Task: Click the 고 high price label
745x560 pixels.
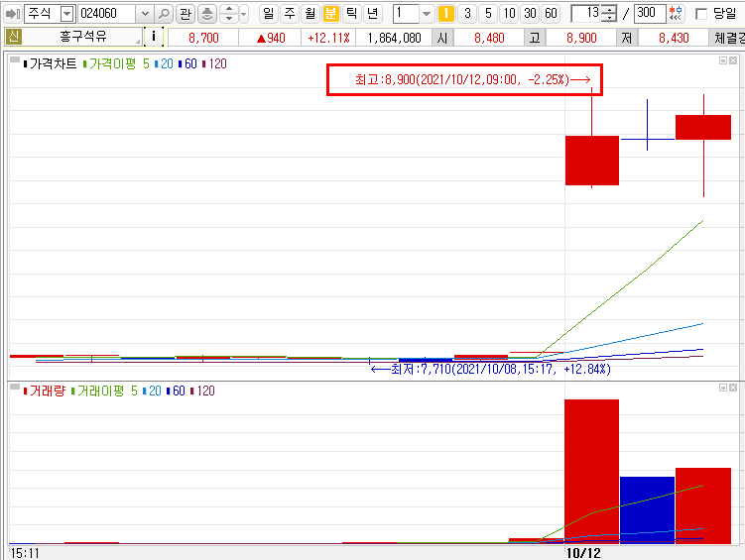Action: pyautogui.click(x=535, y=38)
